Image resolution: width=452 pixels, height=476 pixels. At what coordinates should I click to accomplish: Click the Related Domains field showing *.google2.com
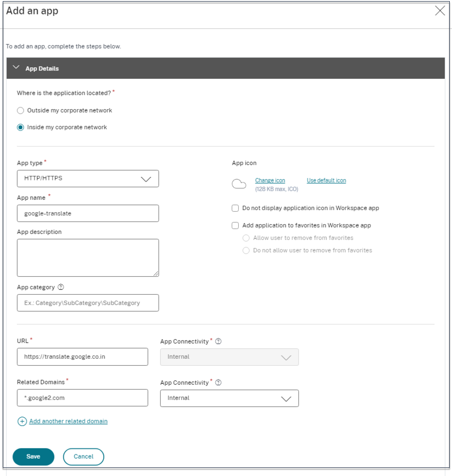82,397
